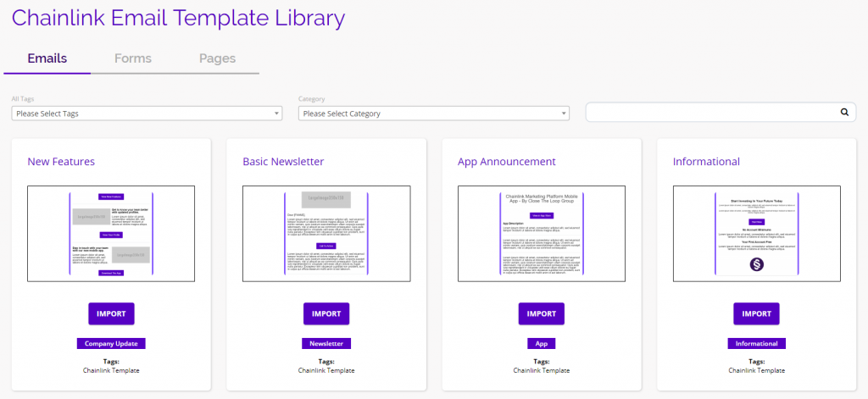Viewport: 868px width, 399px height.
Task: Open the Forms tab
Action: (x=133, y=58)
